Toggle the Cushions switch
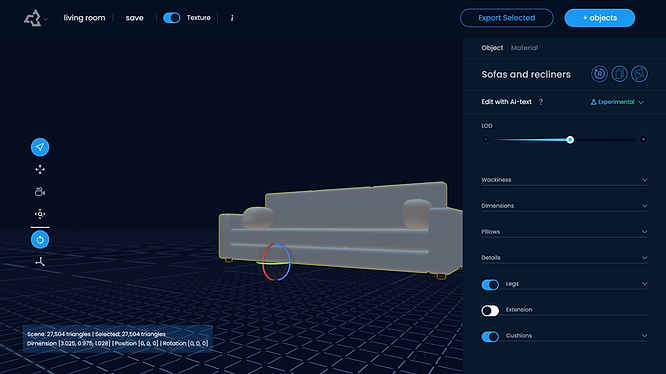The width and height of the screenshot is (666, 374). 490,336
